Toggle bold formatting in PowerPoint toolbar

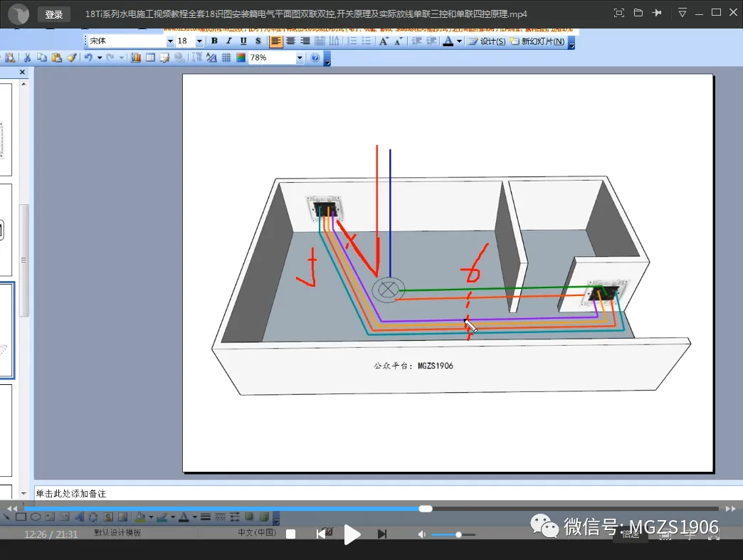[x=214, y=41]
